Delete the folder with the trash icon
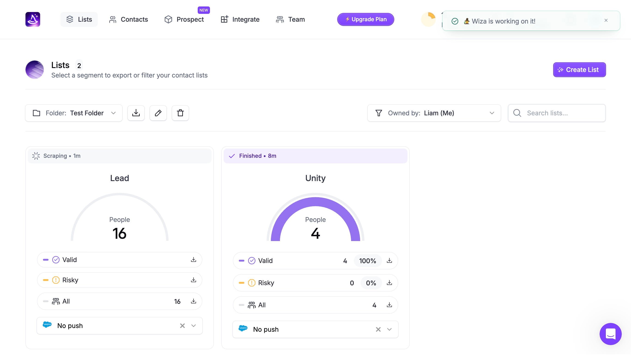631x364 pixels. coord(180,113)
